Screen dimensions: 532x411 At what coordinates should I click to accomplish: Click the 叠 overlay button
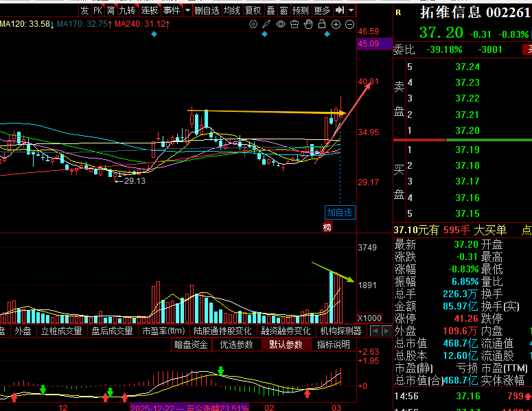tap(270, 10)
